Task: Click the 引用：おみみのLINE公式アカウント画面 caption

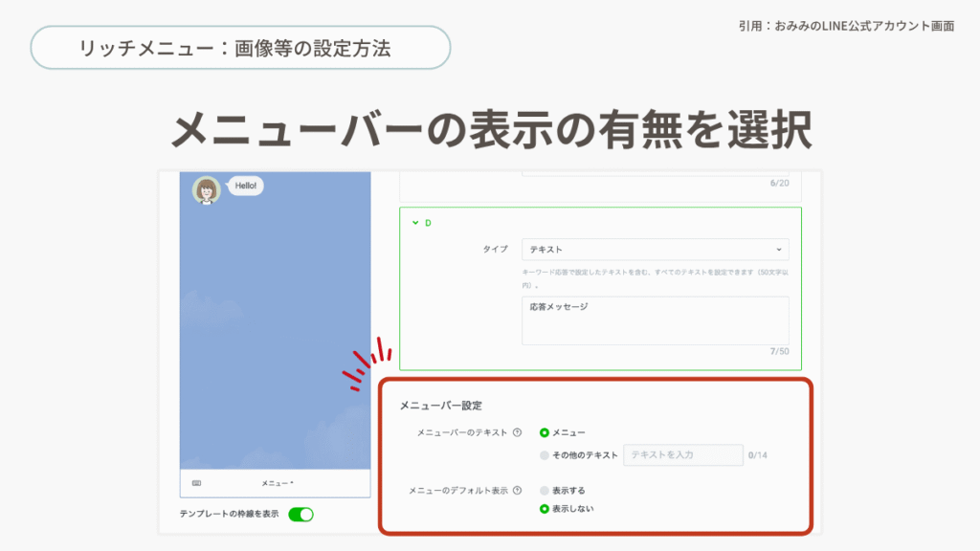Action: pyautogui.click(x=846, y=26)
